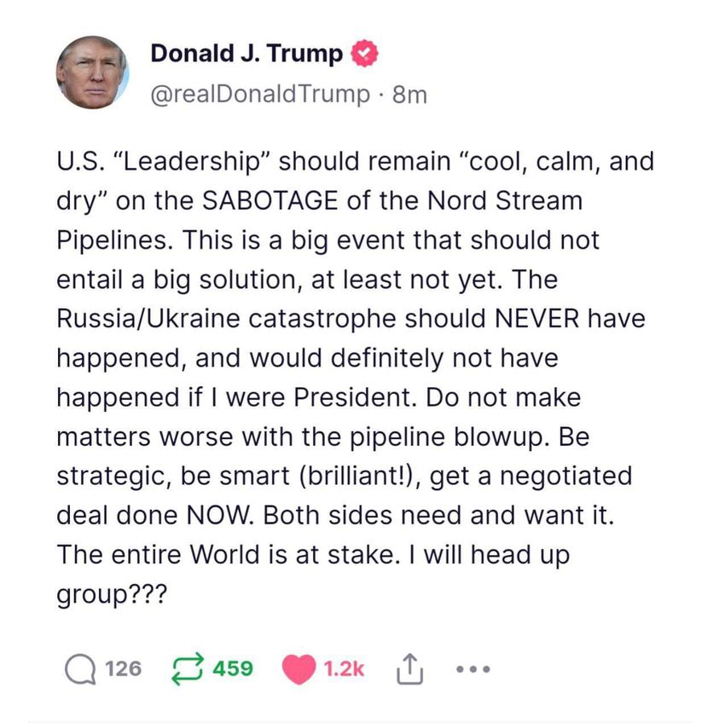
Task: View the 1.2k likes count
Action: [x=344, y=669]
